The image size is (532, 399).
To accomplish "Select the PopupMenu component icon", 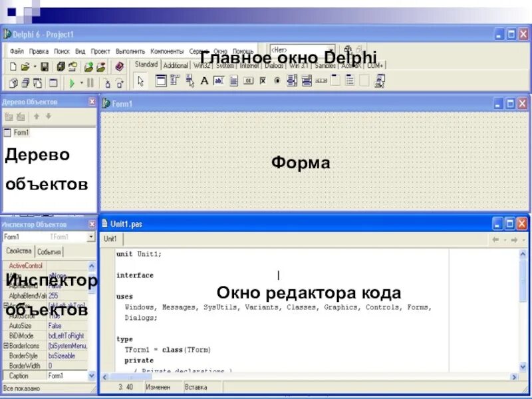I will pos(190,80).
